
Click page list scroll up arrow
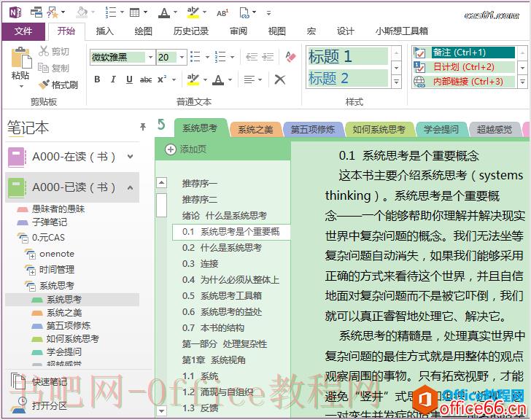pyautogui.click(x=161, y=183)
